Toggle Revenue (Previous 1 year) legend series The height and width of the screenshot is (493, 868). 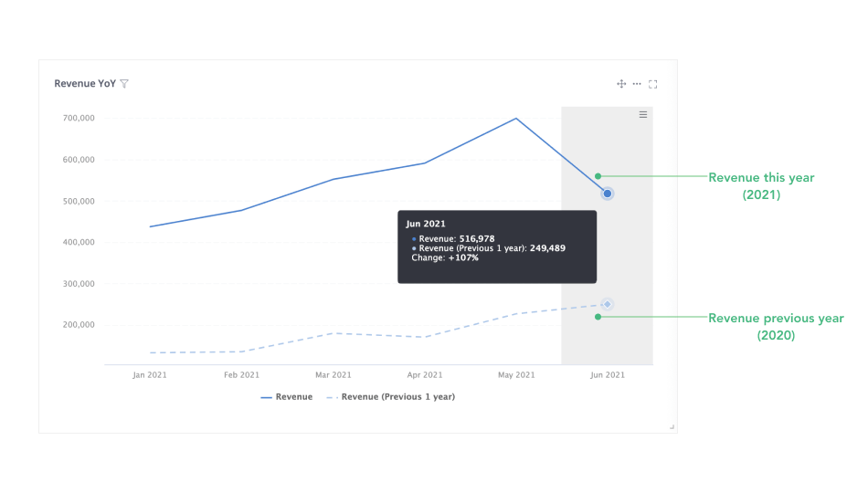pos(397,397)
